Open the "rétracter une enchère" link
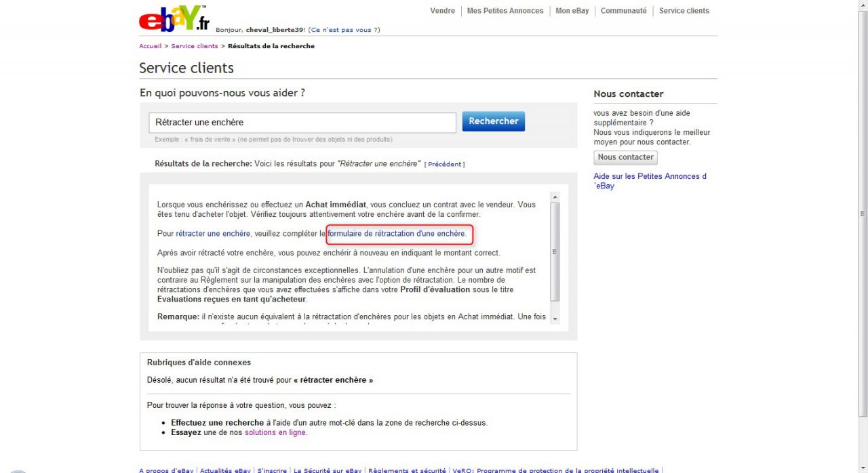Screen dimensions: 868x473 click(213, 234)
